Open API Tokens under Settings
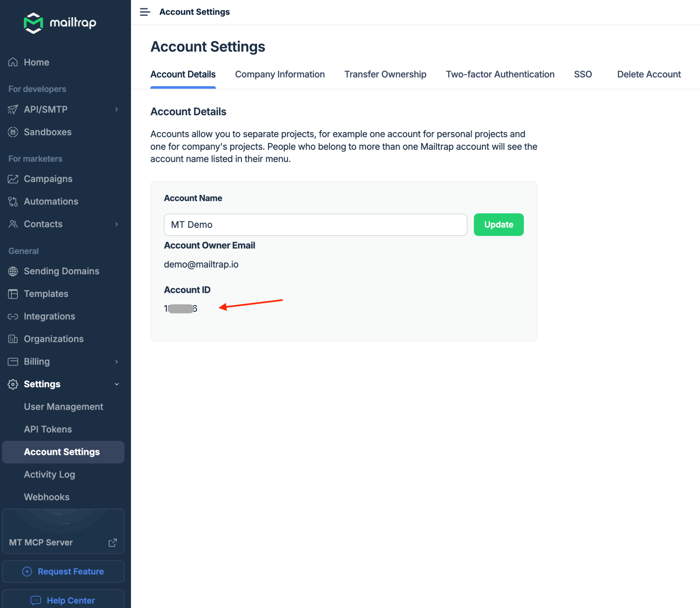Image resolution: width=700 pixels, height=608 pixels. (x=48, y=429)
